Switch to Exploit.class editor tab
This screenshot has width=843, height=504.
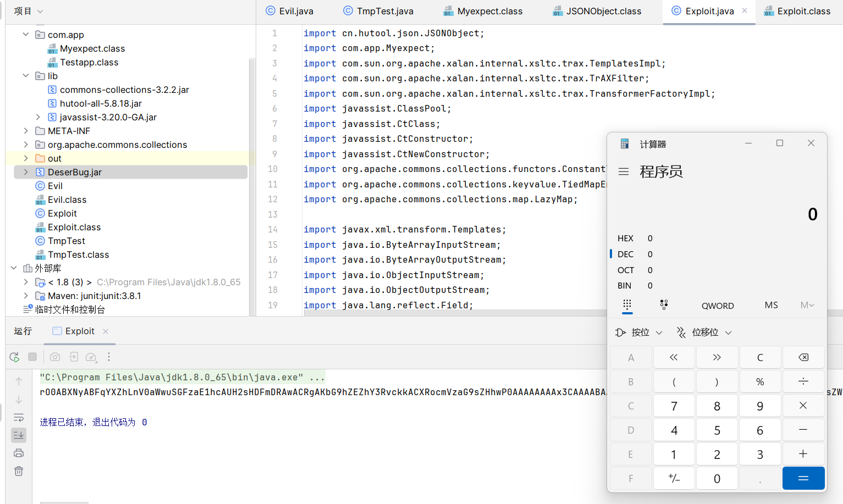[798, 11]
